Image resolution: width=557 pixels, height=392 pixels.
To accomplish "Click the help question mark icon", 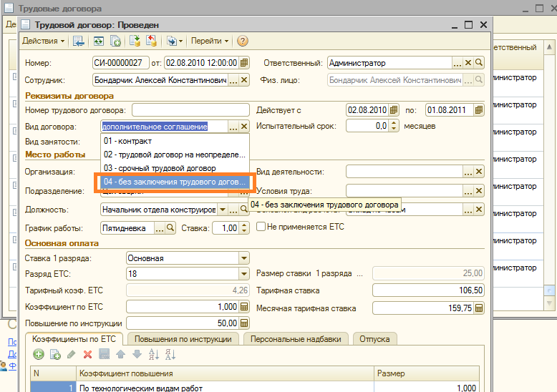I will point(243,41).
